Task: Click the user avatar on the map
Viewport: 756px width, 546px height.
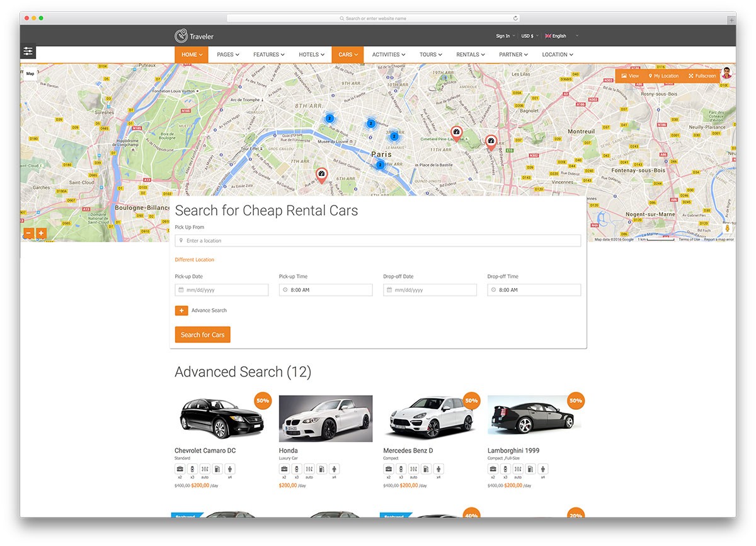Action: coord(726,73)
